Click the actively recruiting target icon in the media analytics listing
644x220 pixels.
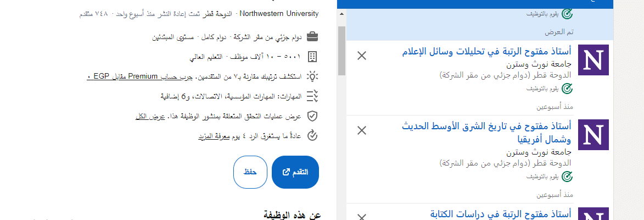(567, 89)
